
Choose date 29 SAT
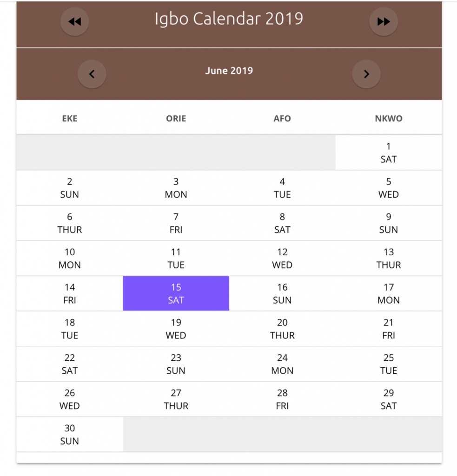388,399
